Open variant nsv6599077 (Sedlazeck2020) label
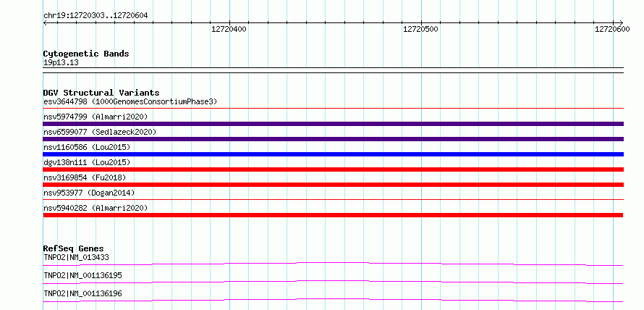The height and width of the screenshot is (310, 644). coord(100,132)
